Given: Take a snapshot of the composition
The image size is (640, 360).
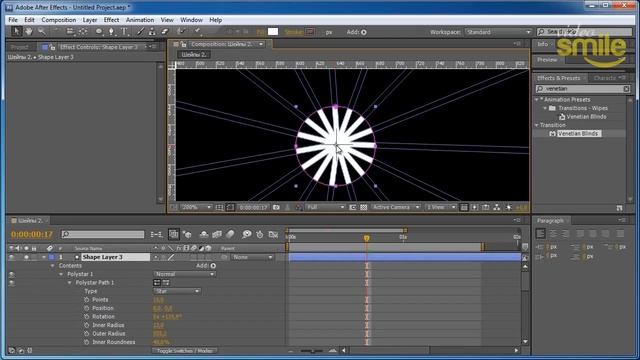Looking at the screenshot, I should pyautogui.click(x=276, y=207).
